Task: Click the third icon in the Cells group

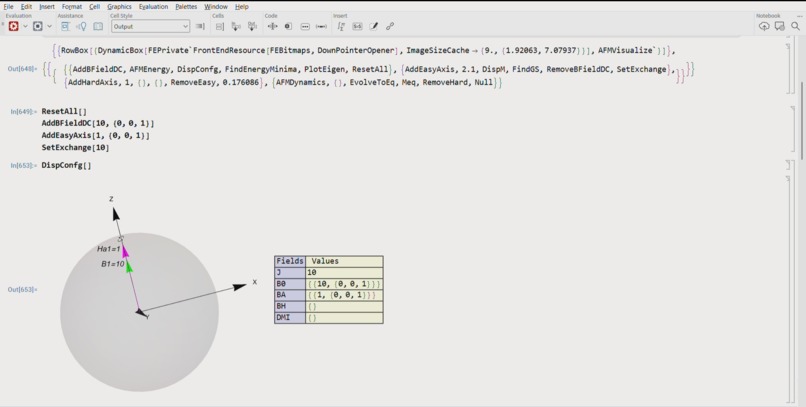Action: coord(252,26)
